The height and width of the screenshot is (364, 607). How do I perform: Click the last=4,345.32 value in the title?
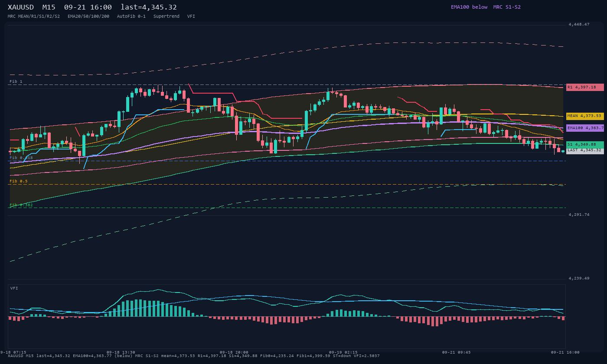point(149,7)
